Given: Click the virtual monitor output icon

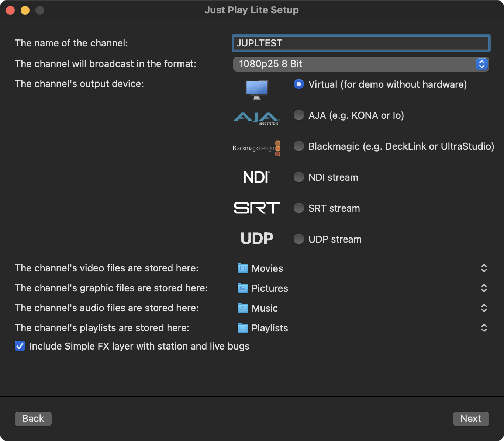Looking at the screenshot, I should [x=257, y=89].
